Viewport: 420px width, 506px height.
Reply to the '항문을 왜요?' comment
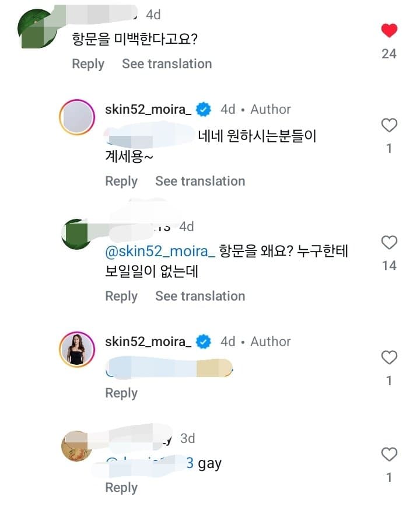click(x=121, y=296)
